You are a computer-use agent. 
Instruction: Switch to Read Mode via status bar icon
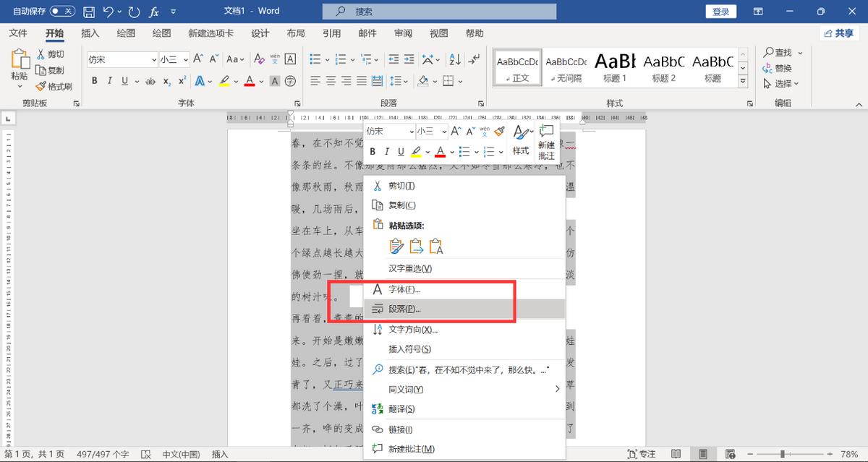(676, 453)
